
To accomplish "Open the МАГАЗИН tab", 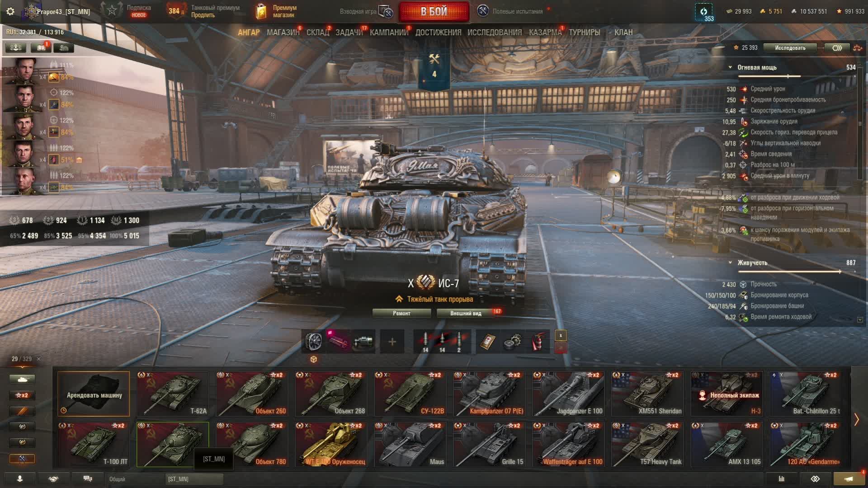I will click(x=283, y=33).
